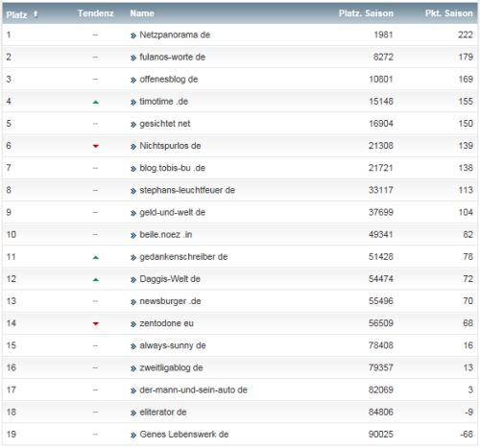Click the arrow icon beside Netzpanorama de
Viewport: 480px width, 448px height.
click(x=133, y=35)
